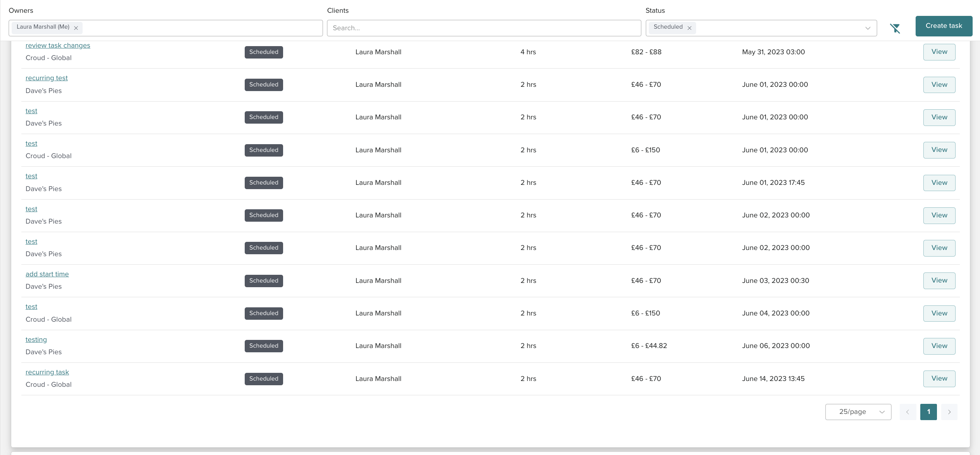Click Scheduled badge on add start time

point(264,281)
